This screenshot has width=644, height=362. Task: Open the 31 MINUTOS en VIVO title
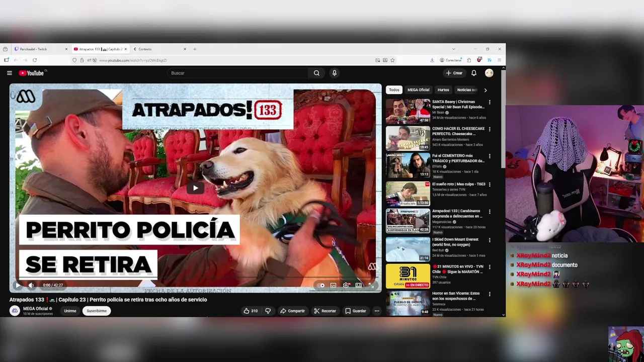pyautogui.click(x=457, y=269)
